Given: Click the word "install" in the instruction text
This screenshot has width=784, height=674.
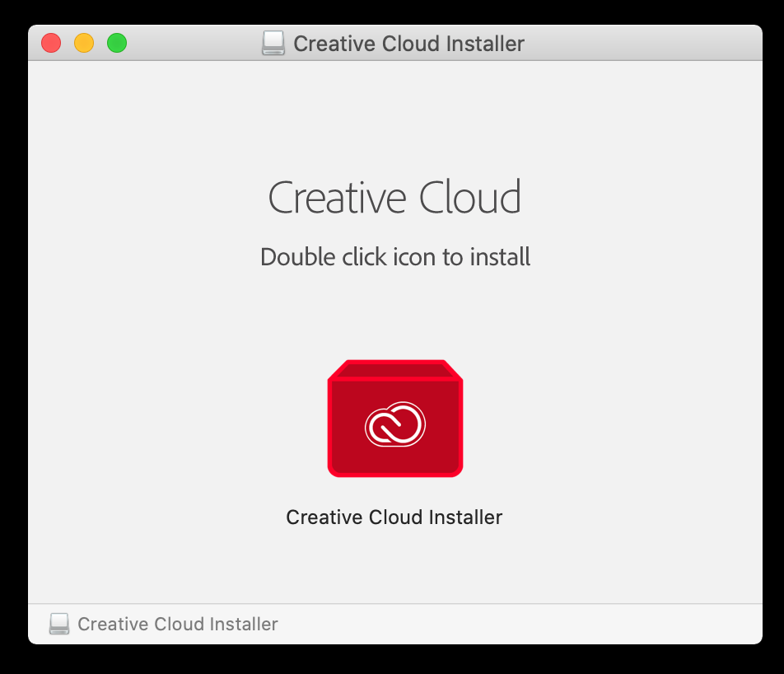Looking at the screenshot, I should tap(500, 257).
